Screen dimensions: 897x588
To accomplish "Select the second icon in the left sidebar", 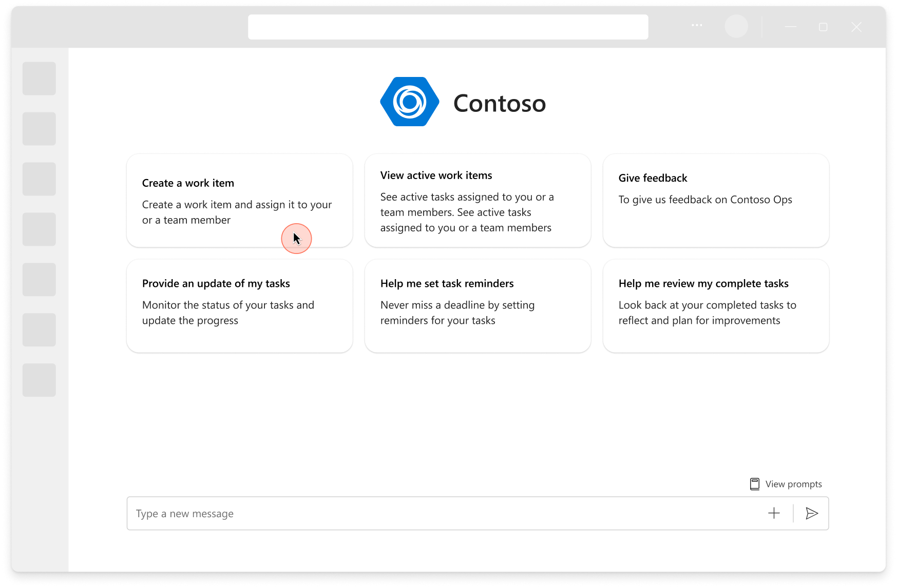I will coord(39,129).
